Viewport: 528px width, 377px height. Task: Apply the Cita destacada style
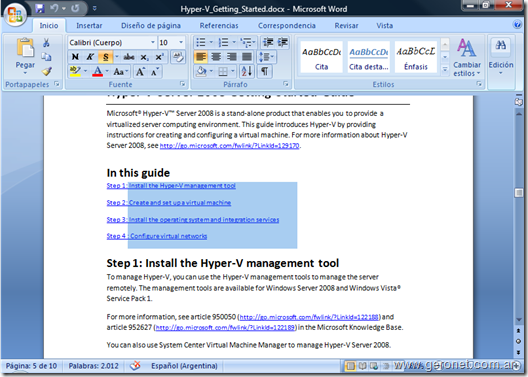tap(368, 57)
